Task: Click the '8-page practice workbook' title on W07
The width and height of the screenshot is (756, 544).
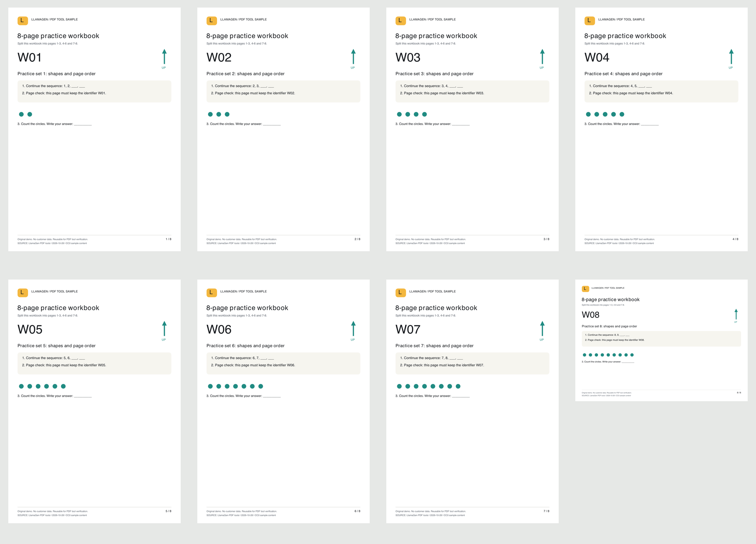Action: tap(436, 308)
